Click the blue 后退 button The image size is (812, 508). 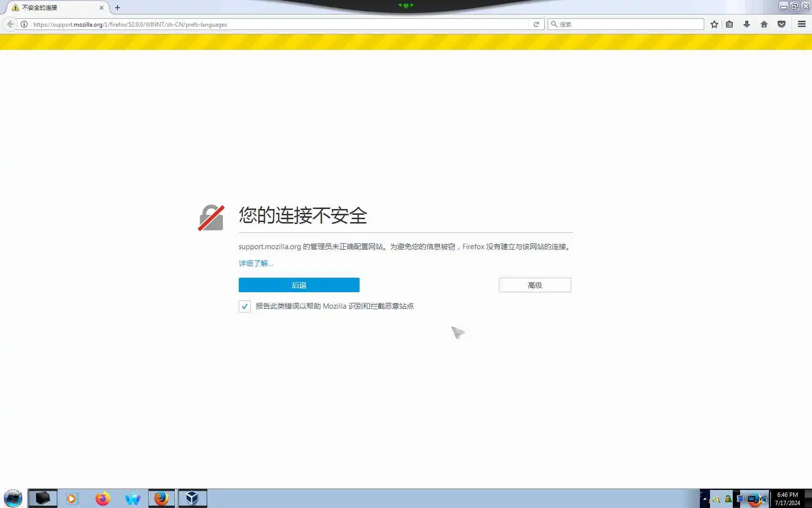[x=299, y=285]
